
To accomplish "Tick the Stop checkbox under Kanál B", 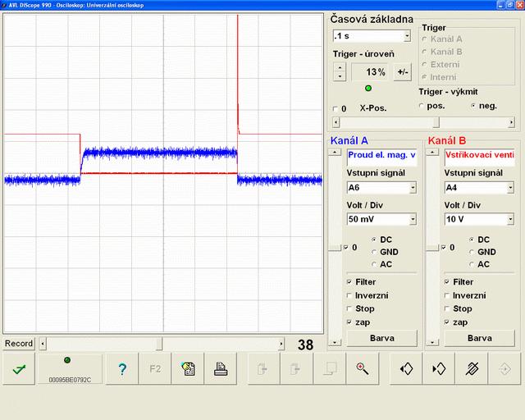I will click(x=447, y=308).
